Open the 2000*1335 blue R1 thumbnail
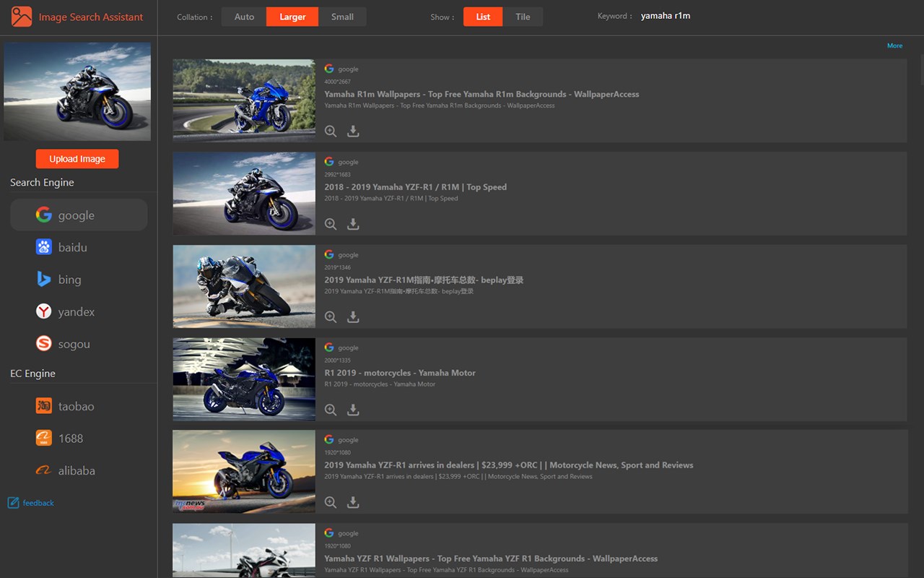 244,379
